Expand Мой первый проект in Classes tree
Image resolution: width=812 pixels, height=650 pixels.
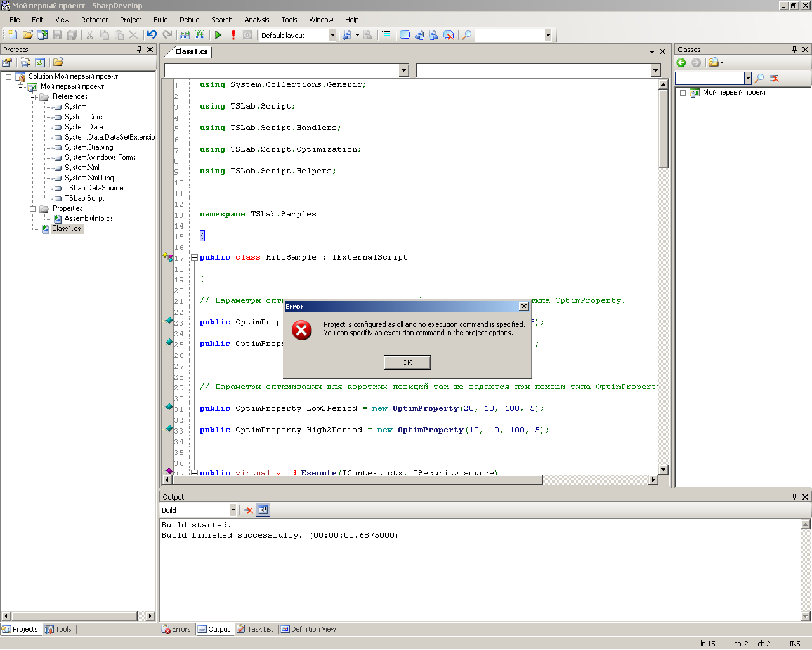click(683, 93)
